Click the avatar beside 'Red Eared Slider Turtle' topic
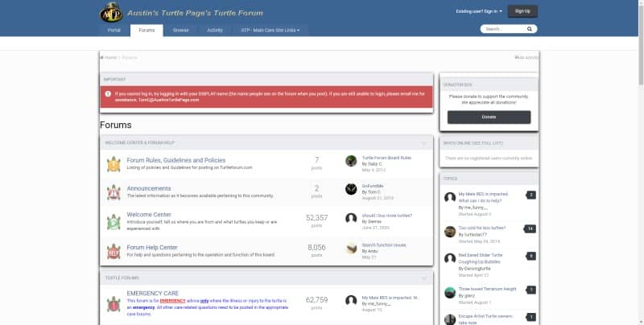Screen dimensions: 644x325 point(450,258)
